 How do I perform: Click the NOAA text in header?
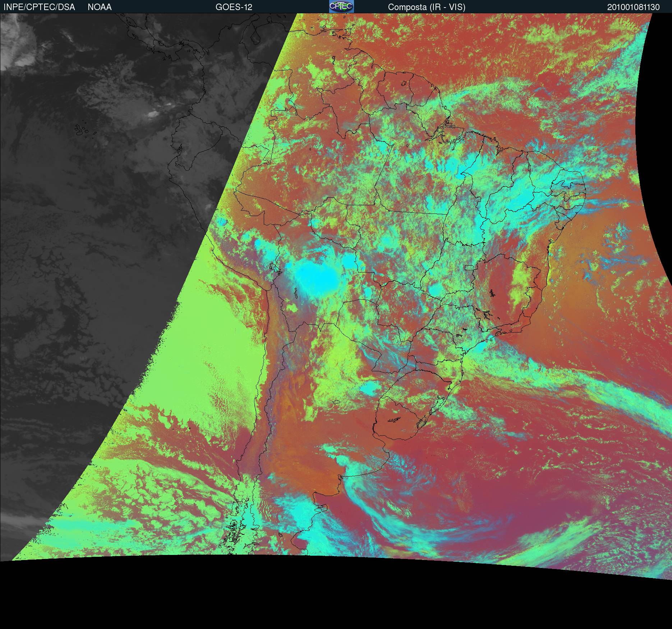(x=100, y=7)
